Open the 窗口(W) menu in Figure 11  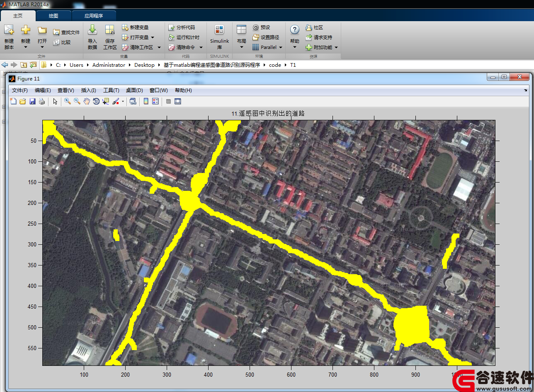click(159, 90)
